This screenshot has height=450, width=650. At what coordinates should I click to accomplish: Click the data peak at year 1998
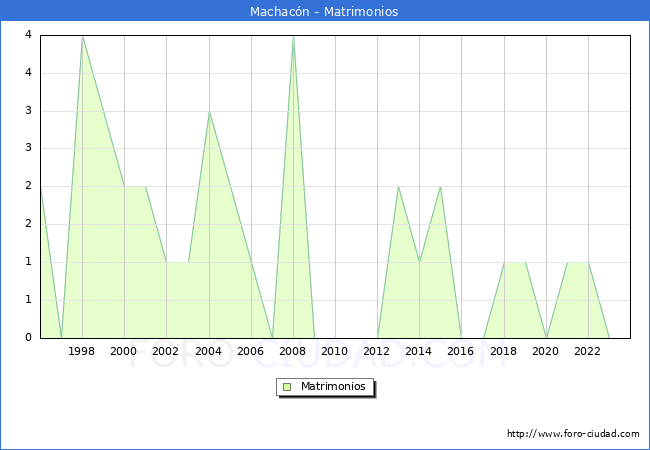[82, 36]
